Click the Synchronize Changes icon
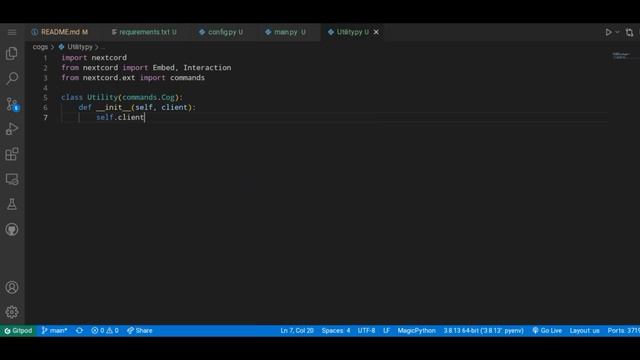The height and width of the screenshot is (360, 640). 79,331
